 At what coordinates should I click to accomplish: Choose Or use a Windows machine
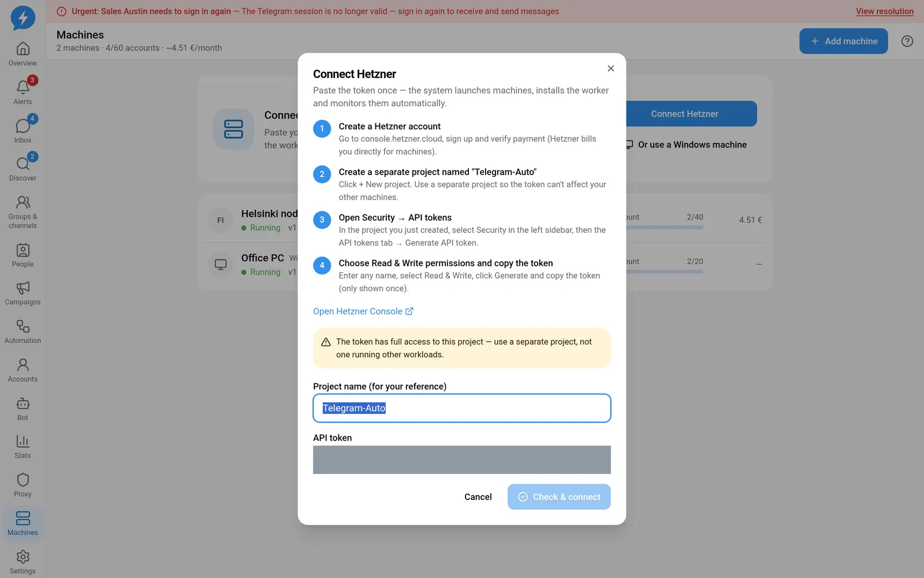pyautogui.click(x=687, y=144)
